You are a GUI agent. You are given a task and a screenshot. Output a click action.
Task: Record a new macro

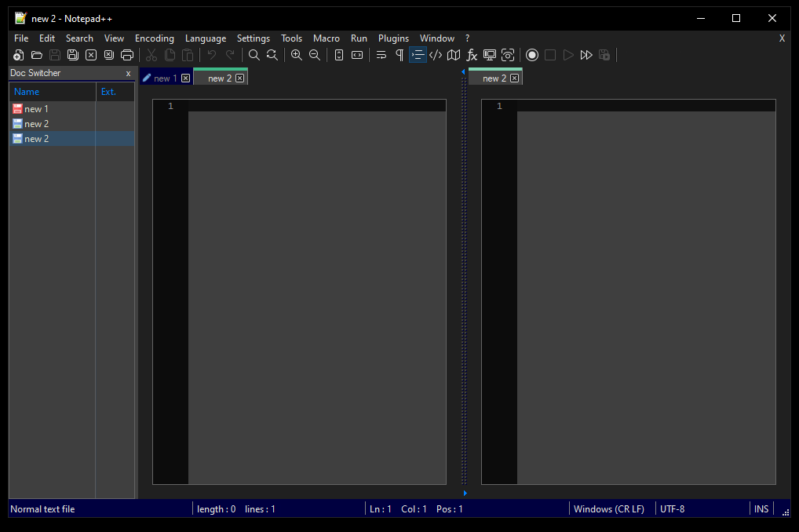coord(532,55)
